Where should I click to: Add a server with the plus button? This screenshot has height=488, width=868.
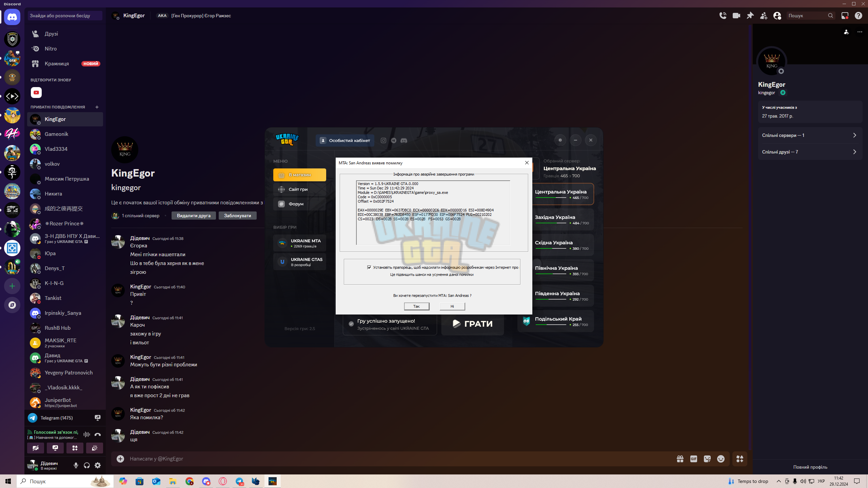(12, 286)
